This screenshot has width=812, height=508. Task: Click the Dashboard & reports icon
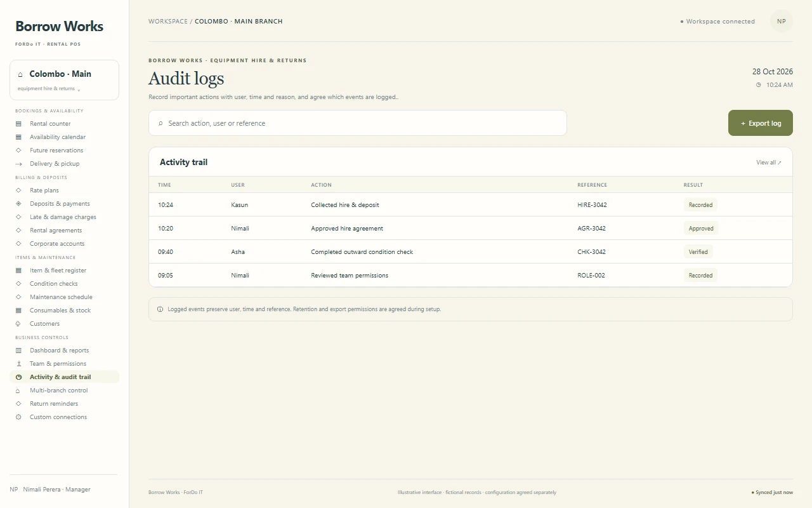pyautogui.click(x=18, y=351)
